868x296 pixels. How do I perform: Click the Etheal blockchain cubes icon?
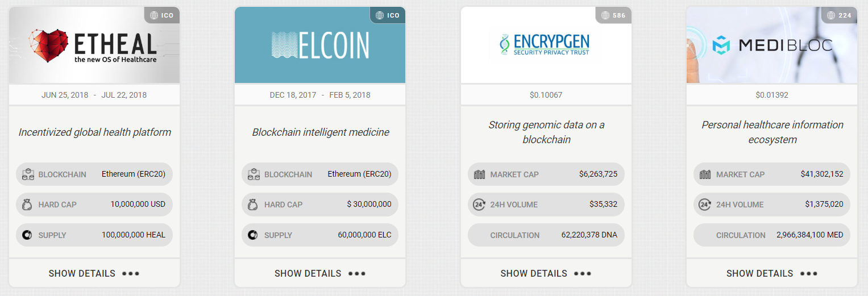click(27, 174)
